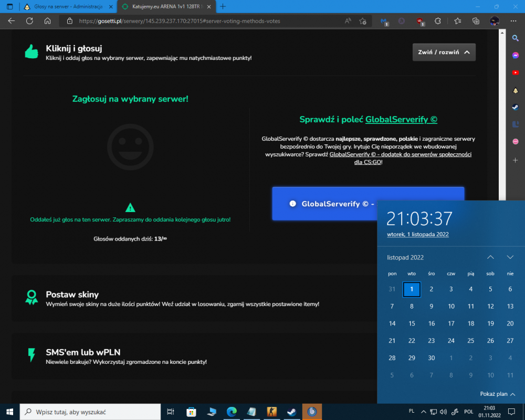Open a new browser tab
Image resolution: width=525 pixels, height=420 pixels.
[223, 6]
